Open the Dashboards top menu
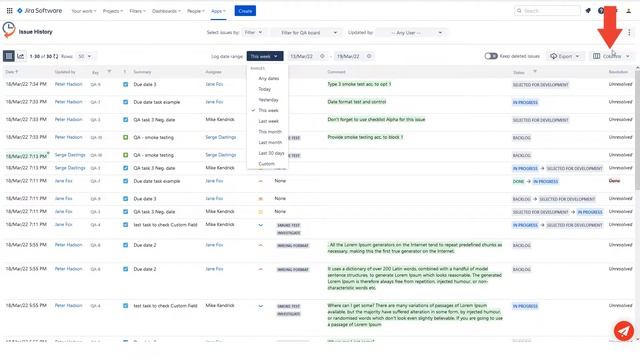The height and width of the screenshot is (360, 640). pos(166,11)
